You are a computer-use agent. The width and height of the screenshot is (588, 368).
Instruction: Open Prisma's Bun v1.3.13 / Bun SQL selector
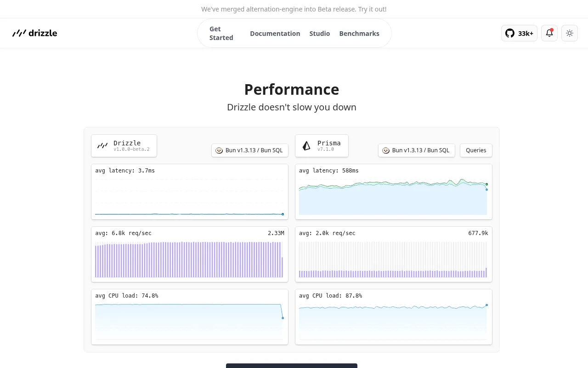point(417,150)
